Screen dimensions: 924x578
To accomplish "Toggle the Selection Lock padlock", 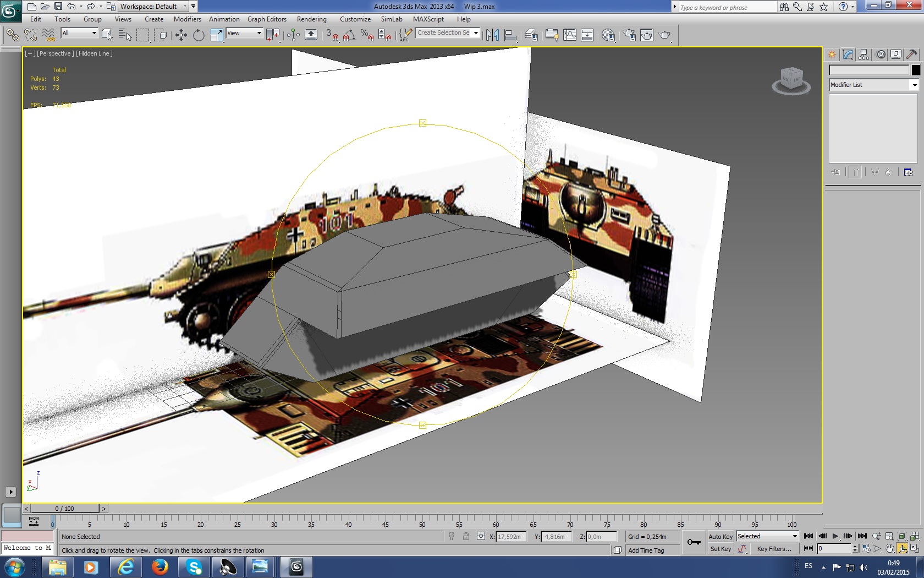I will pyautogui.click(x=466, y=536).
